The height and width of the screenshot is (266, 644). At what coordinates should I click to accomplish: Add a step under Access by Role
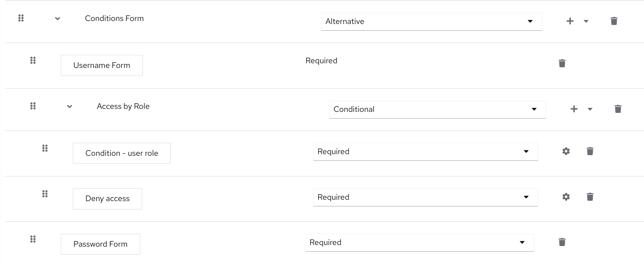tap(573, 109)
